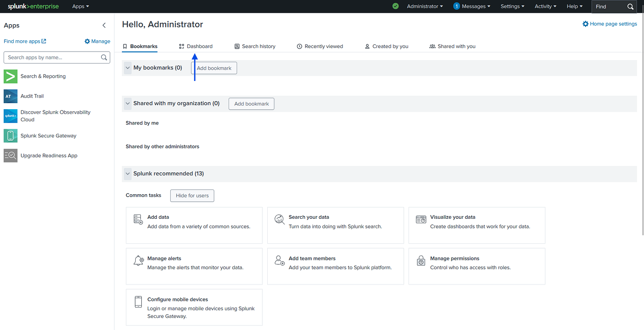Open the Search & Reporting app icon
Screen dimensions: 644x330
point(10,77)
